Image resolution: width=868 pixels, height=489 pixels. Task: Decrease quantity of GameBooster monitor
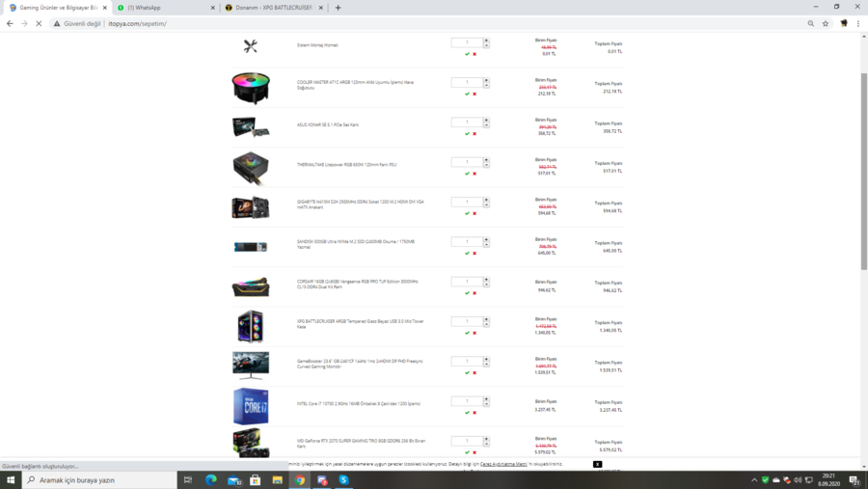point(487,364)
